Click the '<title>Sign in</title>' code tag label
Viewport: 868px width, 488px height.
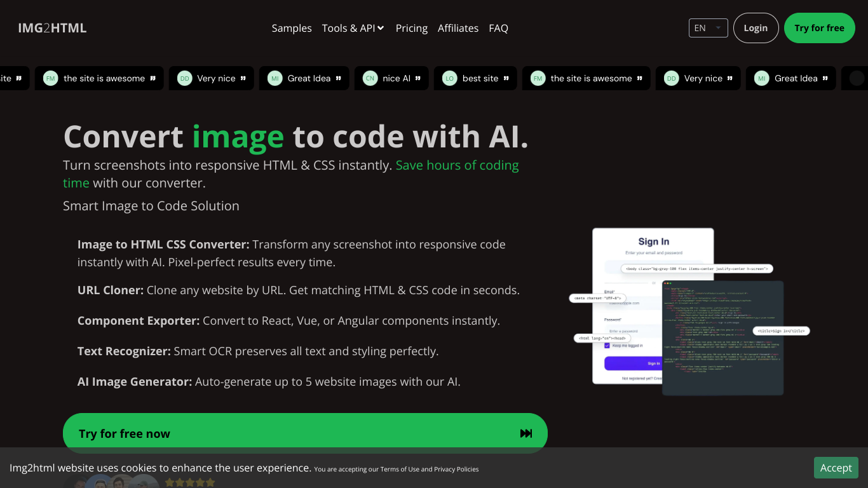(781, 330)
